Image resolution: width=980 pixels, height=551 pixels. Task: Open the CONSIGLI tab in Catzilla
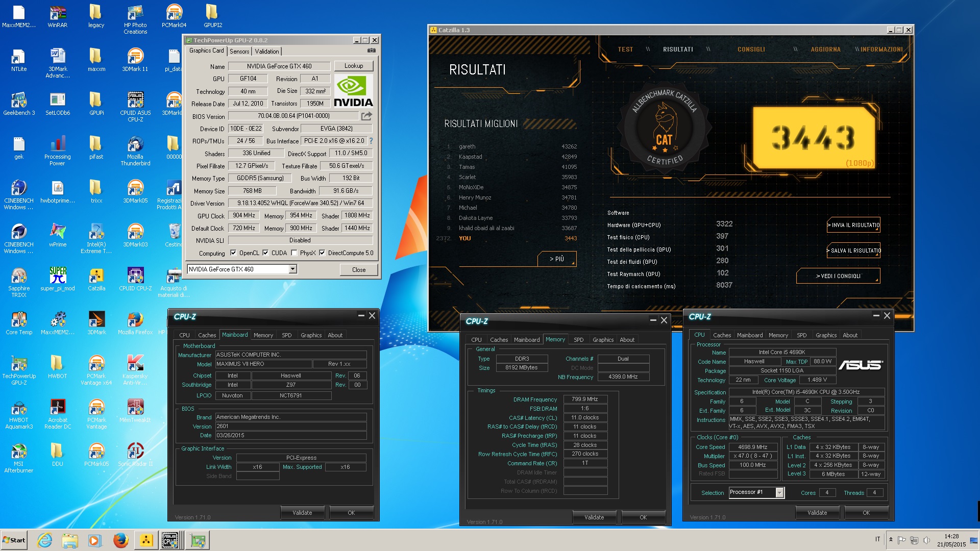tap(751, 49)
